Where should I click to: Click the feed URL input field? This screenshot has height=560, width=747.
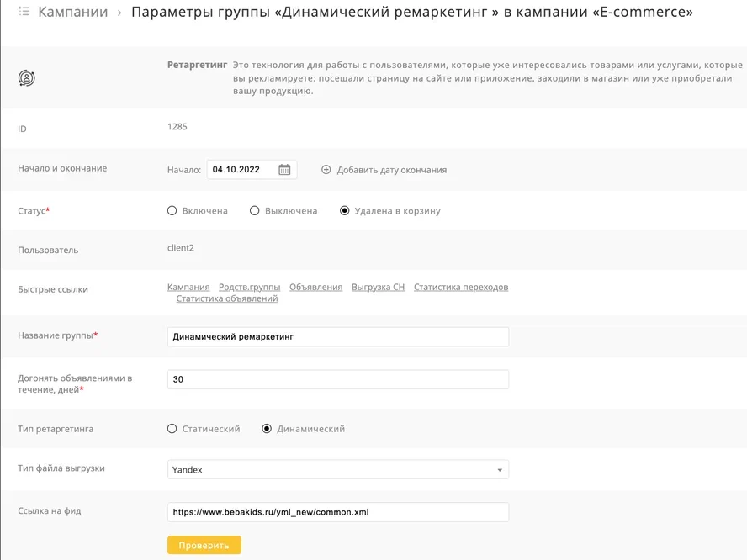click(336, 511)
